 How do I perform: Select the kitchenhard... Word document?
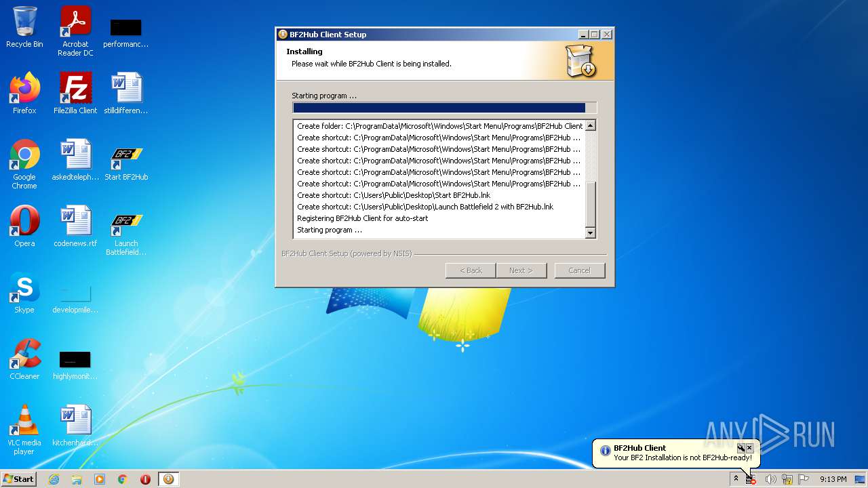coord(75,426)
